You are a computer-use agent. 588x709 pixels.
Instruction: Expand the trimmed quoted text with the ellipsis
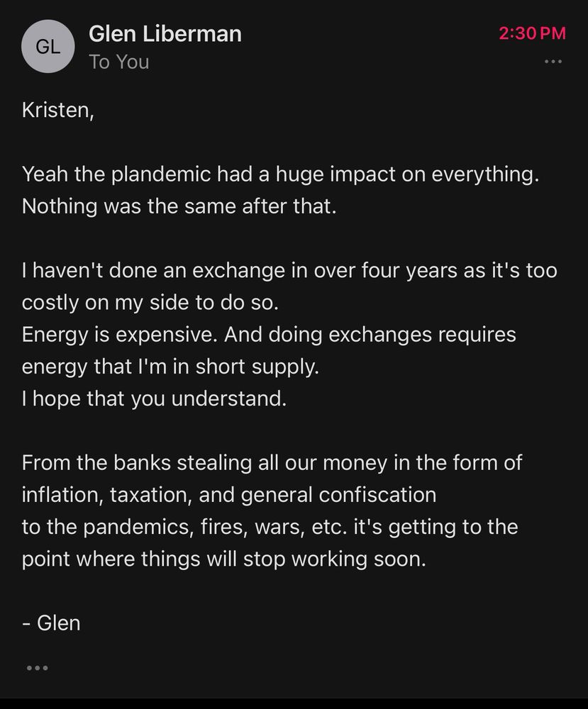coord(38,666)
